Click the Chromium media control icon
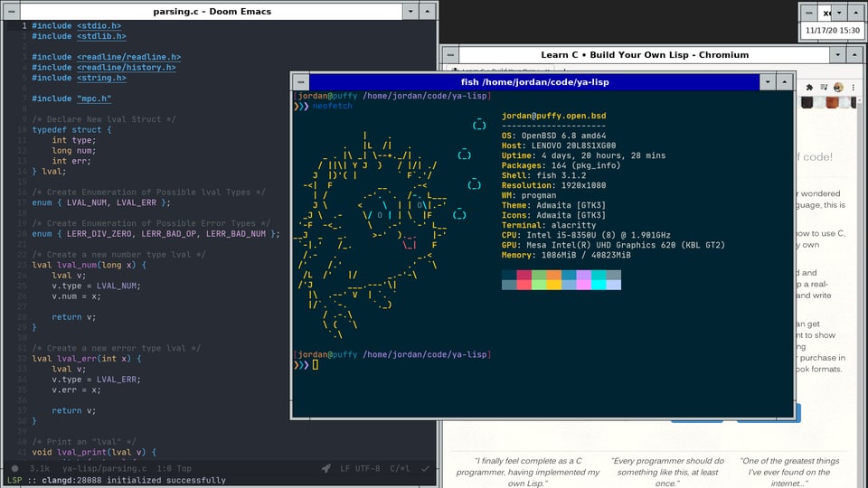The width and height of the screenshot is (868, 488). 824,88
